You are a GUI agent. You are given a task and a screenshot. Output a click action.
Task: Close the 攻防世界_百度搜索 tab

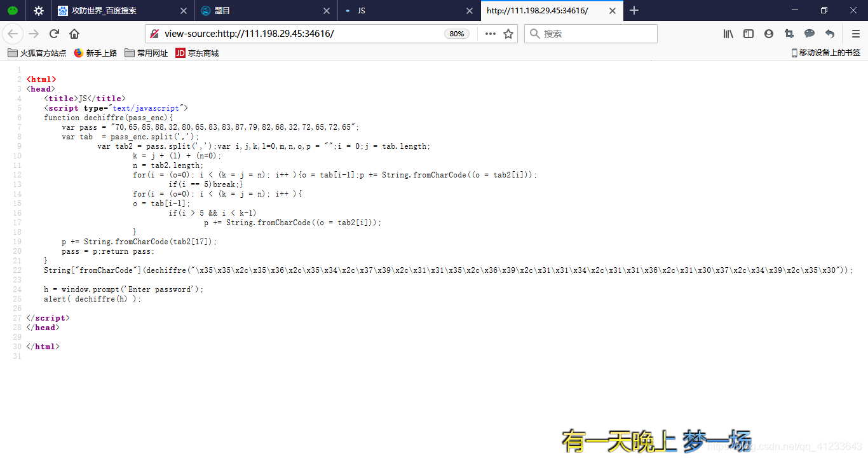(x=184, y=11)
